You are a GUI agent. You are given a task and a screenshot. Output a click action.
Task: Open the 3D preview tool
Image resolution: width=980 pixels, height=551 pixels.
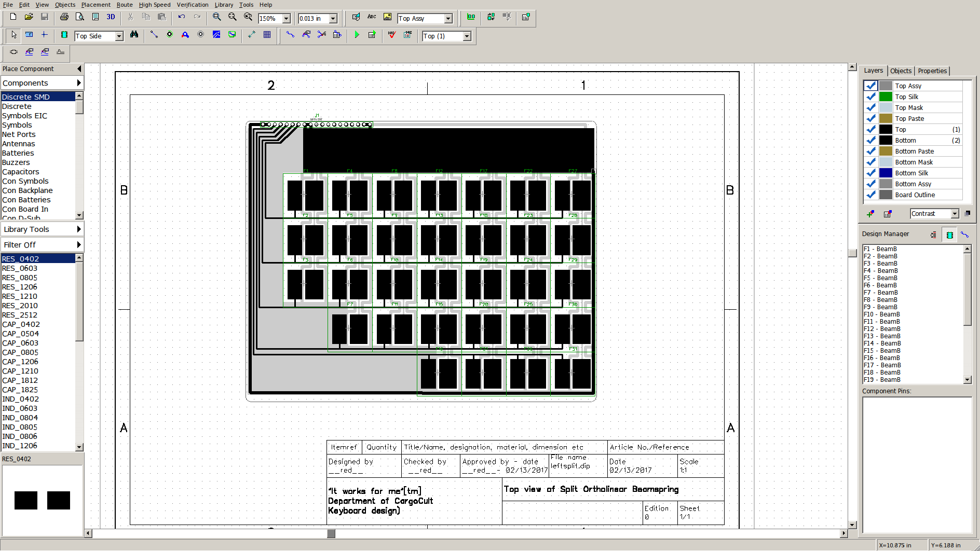(x=111, y=17)
